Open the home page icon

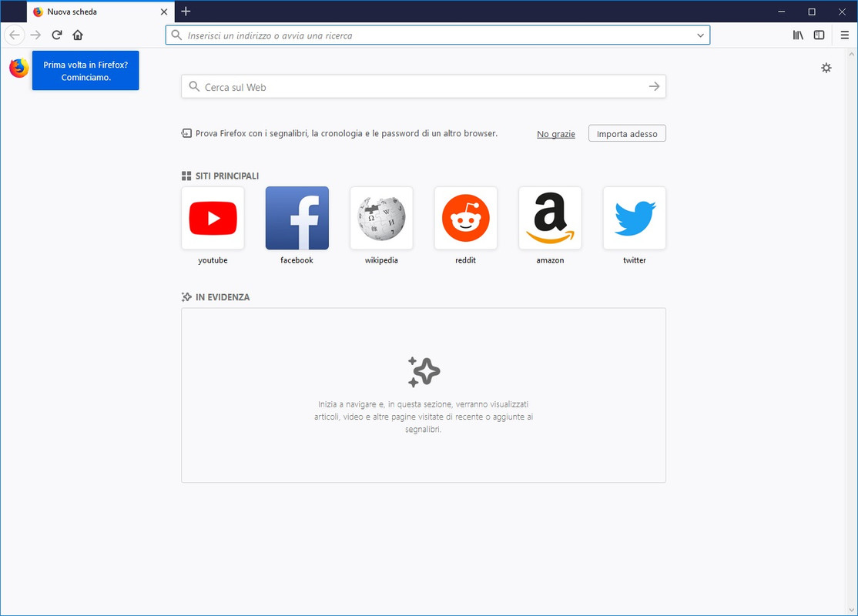click(x=78, y=35)
